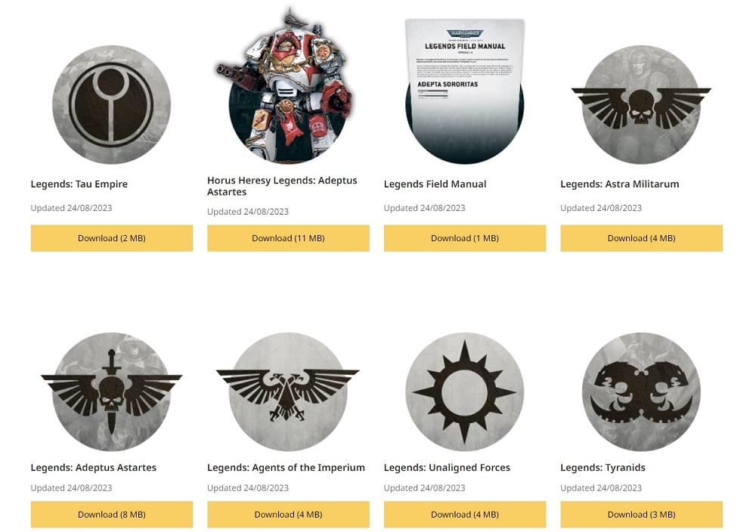
Task: Open Horus Heresy Legends: Adeptus Astartes title
Action: pyautogui.click(x=282, y=186)
